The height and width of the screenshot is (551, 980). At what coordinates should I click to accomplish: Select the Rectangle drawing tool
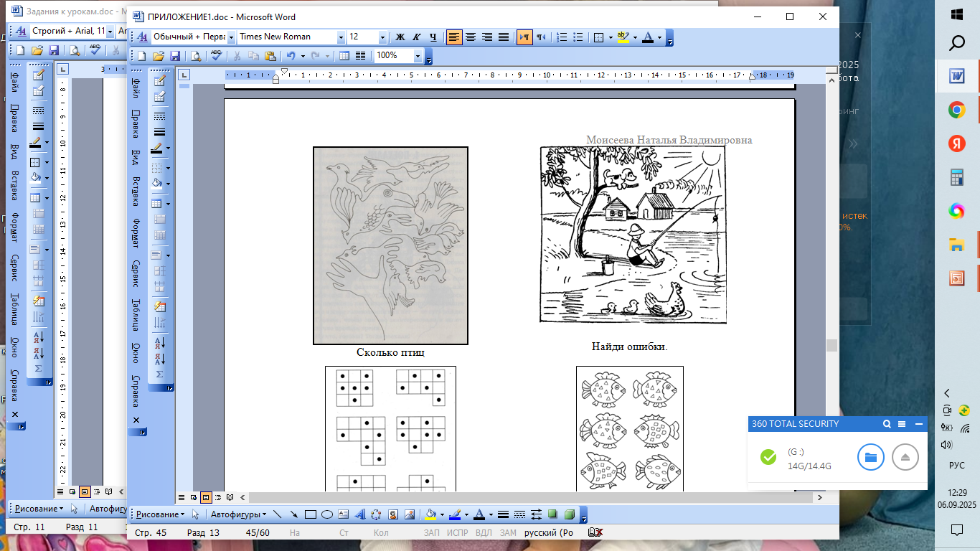311,514
